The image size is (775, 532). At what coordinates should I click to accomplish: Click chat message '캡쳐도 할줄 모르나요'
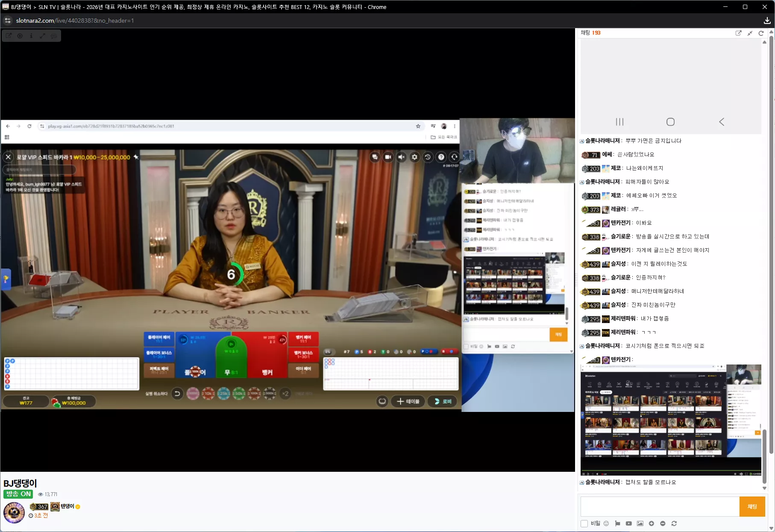651,482
